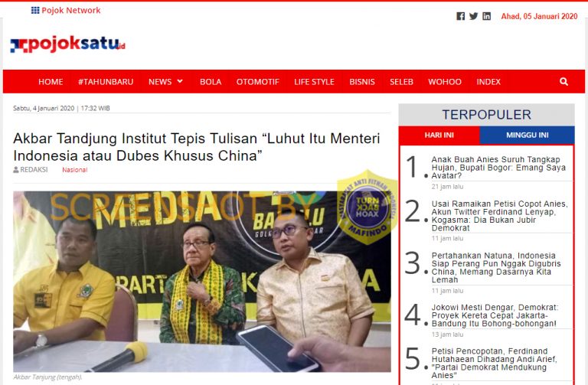Open the Pojok Network grid icon
This screenshot has width=588, height=385.
pos(35,10)
